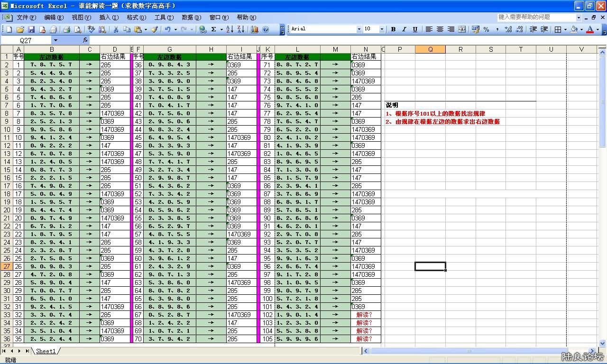Open the Arial font name dropdown

[359, 29]
